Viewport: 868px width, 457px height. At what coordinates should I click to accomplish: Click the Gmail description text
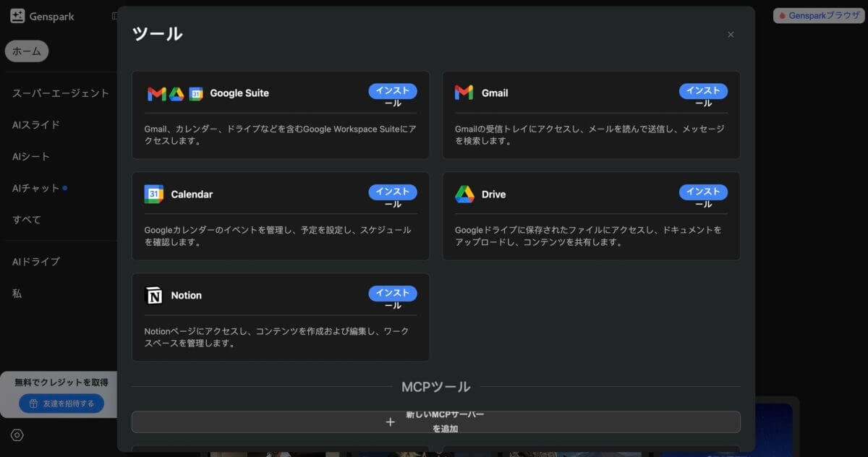(590, 135)
